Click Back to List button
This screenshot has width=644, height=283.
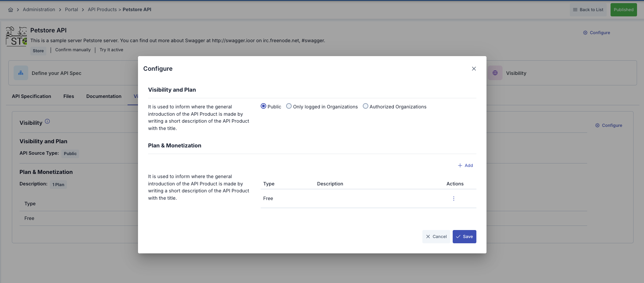(588, 10)
